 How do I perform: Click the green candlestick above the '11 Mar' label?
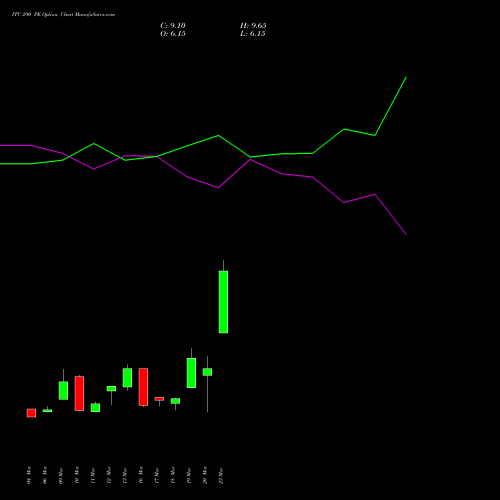click(x=95, y=408)
